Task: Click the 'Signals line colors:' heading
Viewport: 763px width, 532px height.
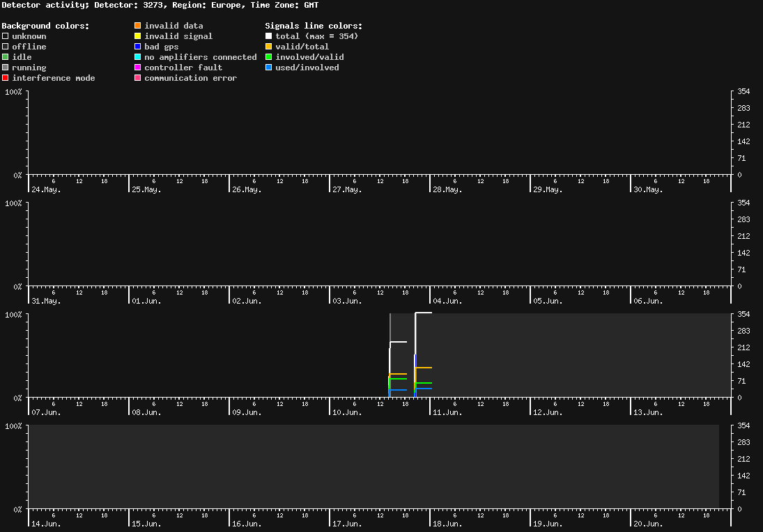Action: click(314, 26)
